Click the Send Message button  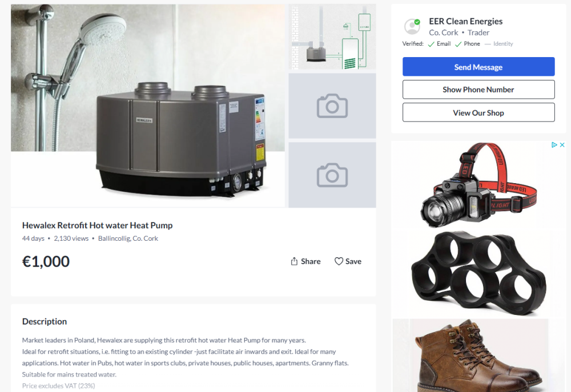(478, 67)
